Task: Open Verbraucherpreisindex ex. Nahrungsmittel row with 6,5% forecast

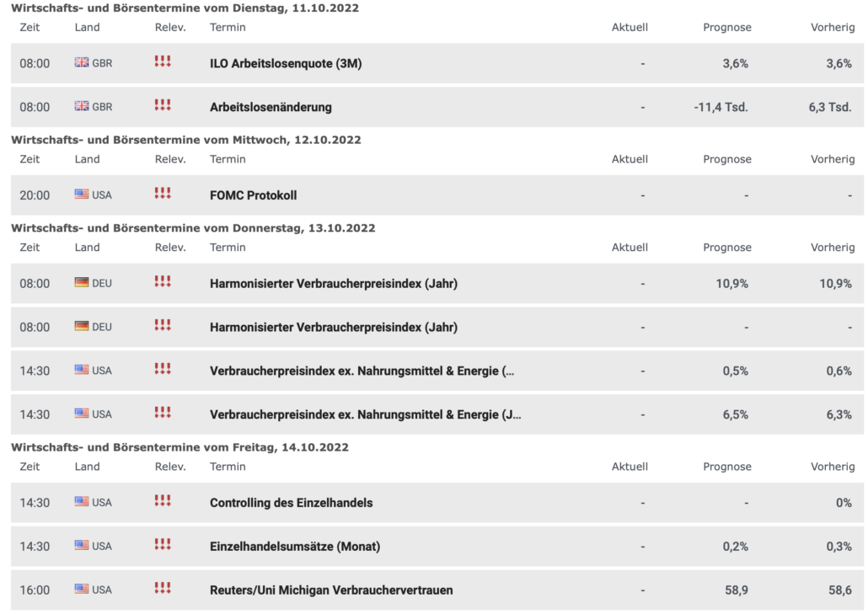Action: tap(365, 414)
